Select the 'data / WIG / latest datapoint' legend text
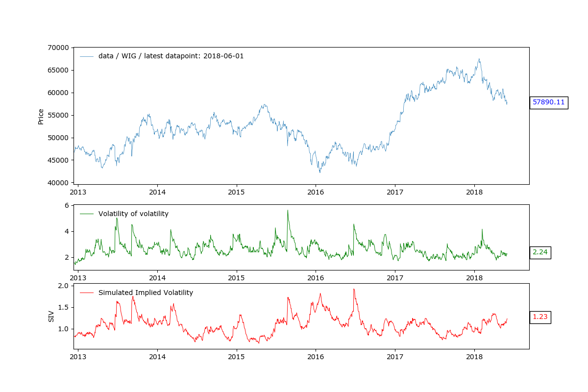Viewport: 588px width, 392px height. 171,56
